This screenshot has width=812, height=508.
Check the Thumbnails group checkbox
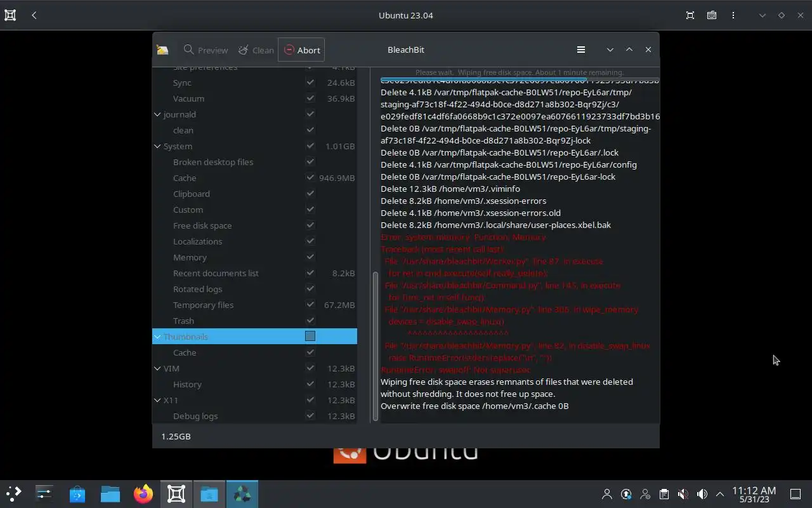pos(310,336)
